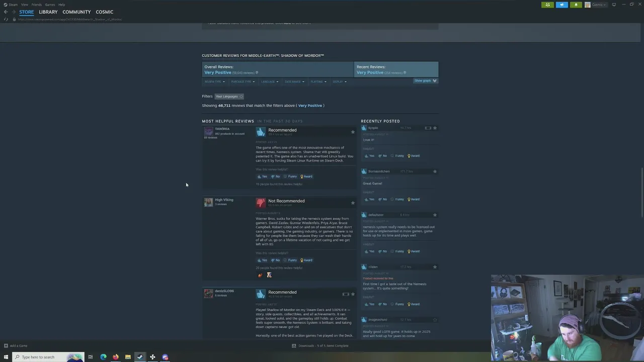The image size is (644, 362).
Task: Open the Purchase Type filter dropdown
Action: tap(243, 81)
